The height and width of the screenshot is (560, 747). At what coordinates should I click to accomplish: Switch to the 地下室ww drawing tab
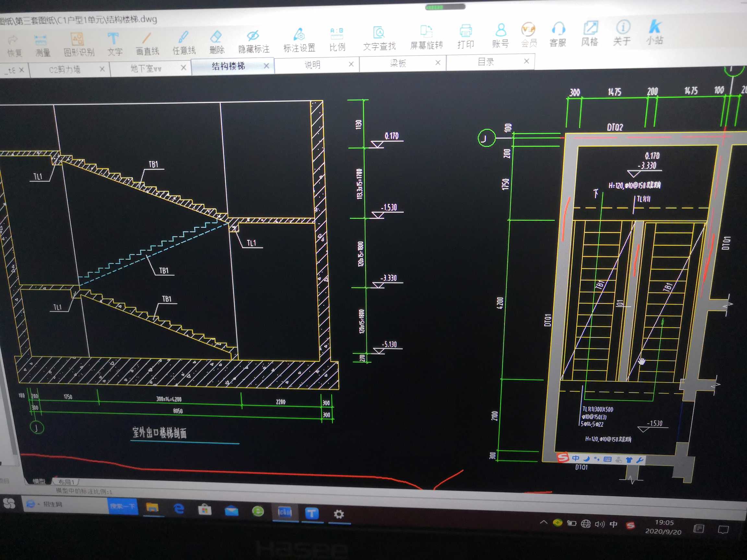146,68
